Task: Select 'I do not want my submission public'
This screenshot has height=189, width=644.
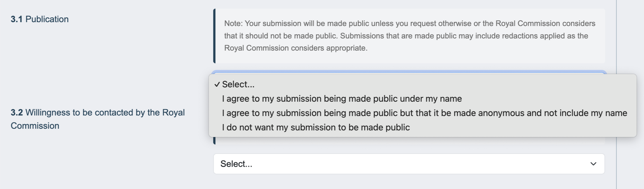Action: point(316,127)
